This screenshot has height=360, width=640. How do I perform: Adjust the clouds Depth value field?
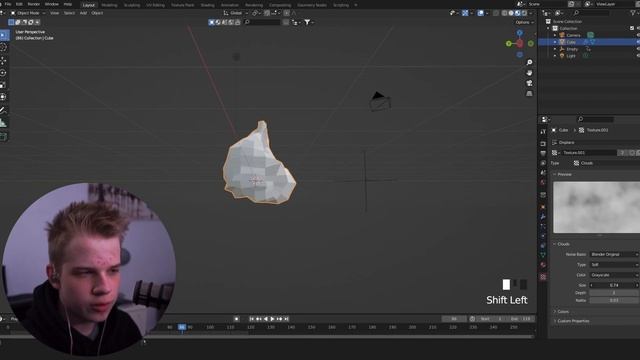pos(614,293)
